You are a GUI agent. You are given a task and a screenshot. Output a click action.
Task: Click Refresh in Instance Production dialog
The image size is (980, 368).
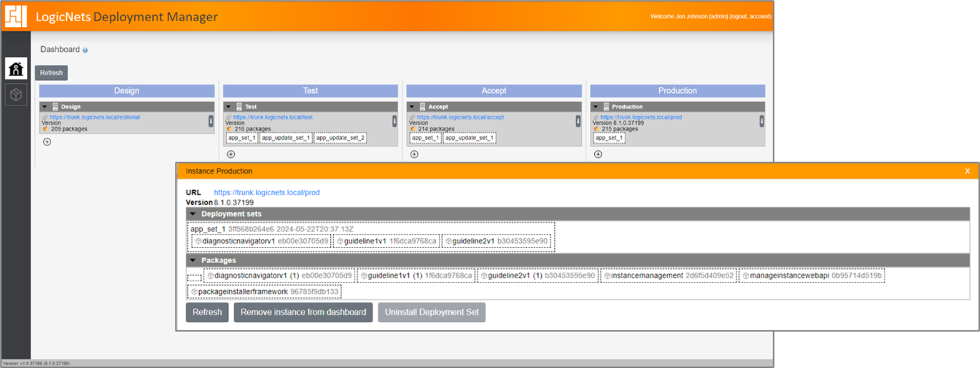(x=207, y=312)
